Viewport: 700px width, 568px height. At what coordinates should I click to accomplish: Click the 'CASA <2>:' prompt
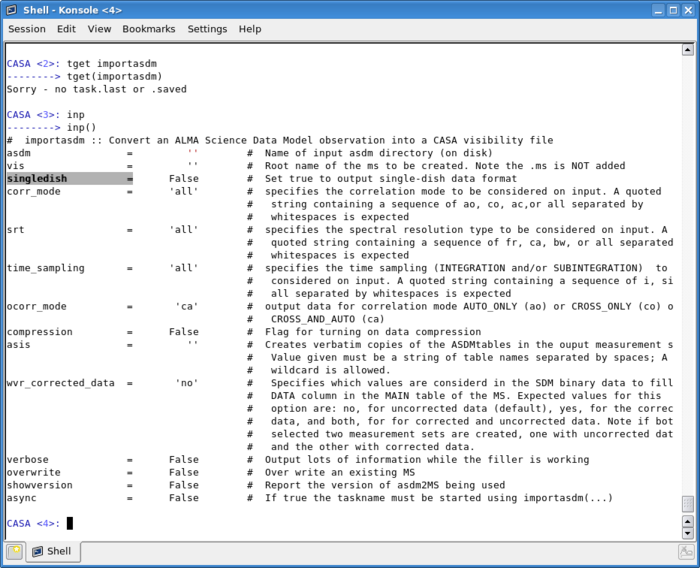click(x=33, y=63)
